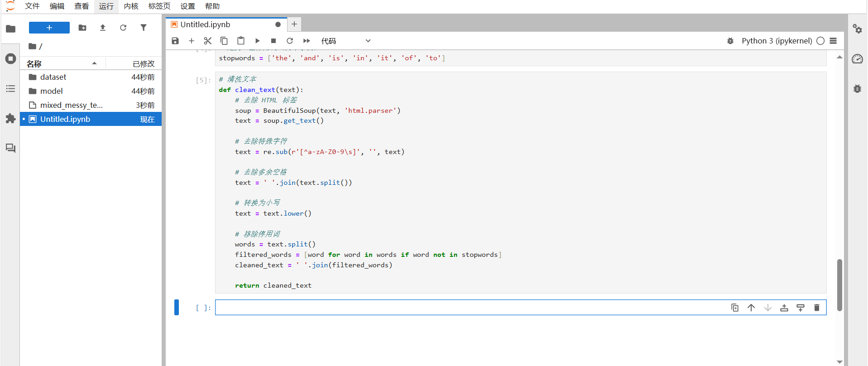This screenshot has width=868, height=366.
Task: Click the return cleaned_text line
Action: [x=273, y=285]
